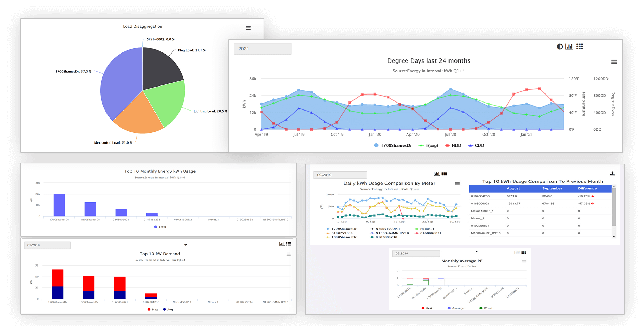Click the 1700ShamesDr bar in Monthly Energy chart
The image size is (644, 326).
click(59, 205)
